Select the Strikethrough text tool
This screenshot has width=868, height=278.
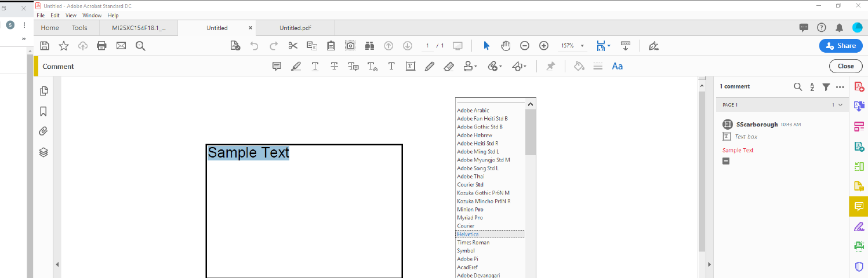pyautogui.click(x=334, y=67)
